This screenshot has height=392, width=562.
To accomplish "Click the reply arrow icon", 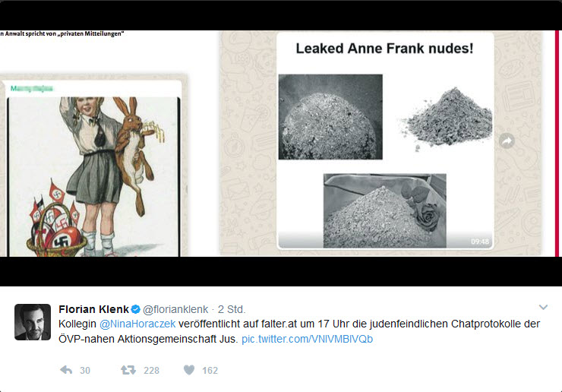I will point(66,370).
